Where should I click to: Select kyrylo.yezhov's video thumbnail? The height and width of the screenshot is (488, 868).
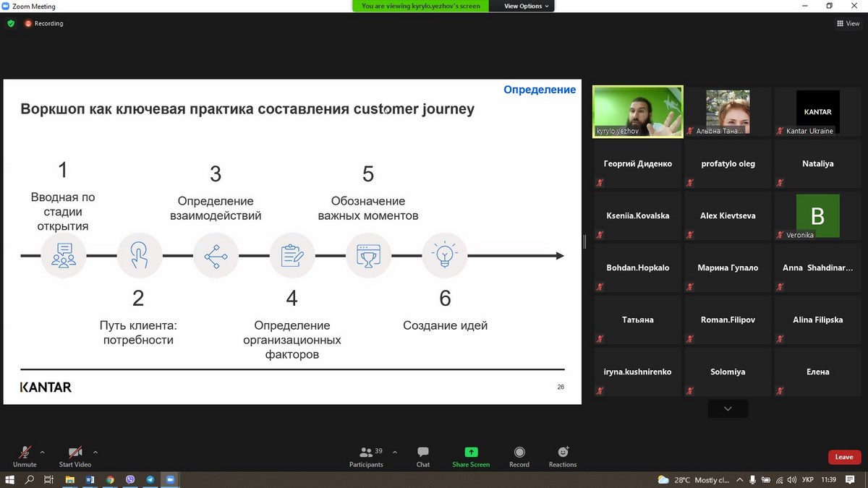pyautogui.click(x=637, y=111)
